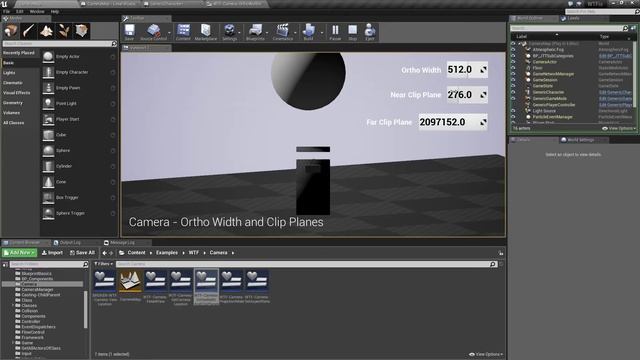Click content browser back arrow
This screenshot has width=640, height=360.
coord(104,253)
